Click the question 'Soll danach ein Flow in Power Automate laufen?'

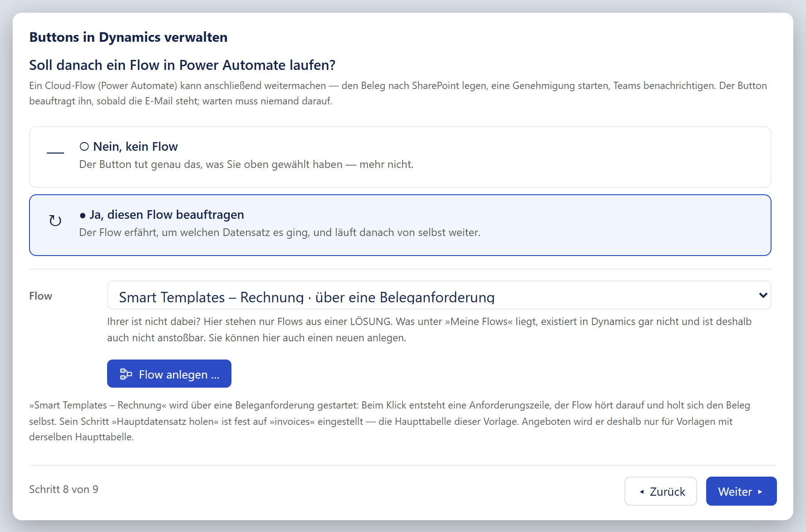click(182, 65)
